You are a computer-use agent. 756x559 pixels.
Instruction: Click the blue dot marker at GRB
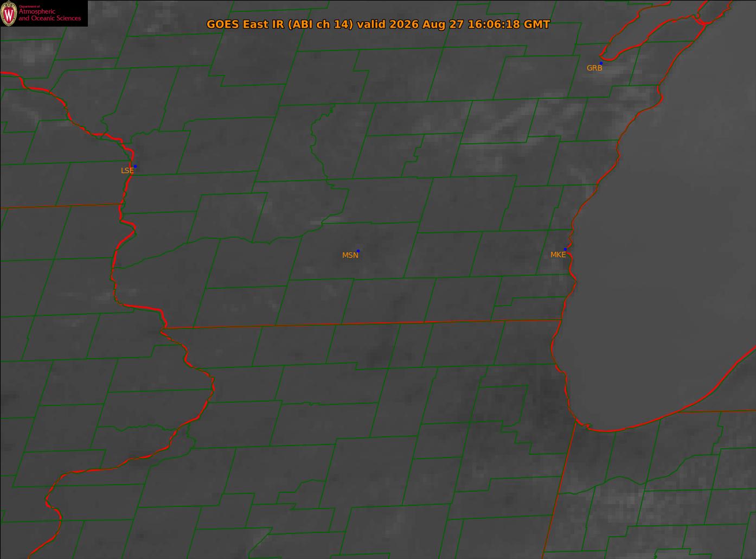tap(601, 63)
